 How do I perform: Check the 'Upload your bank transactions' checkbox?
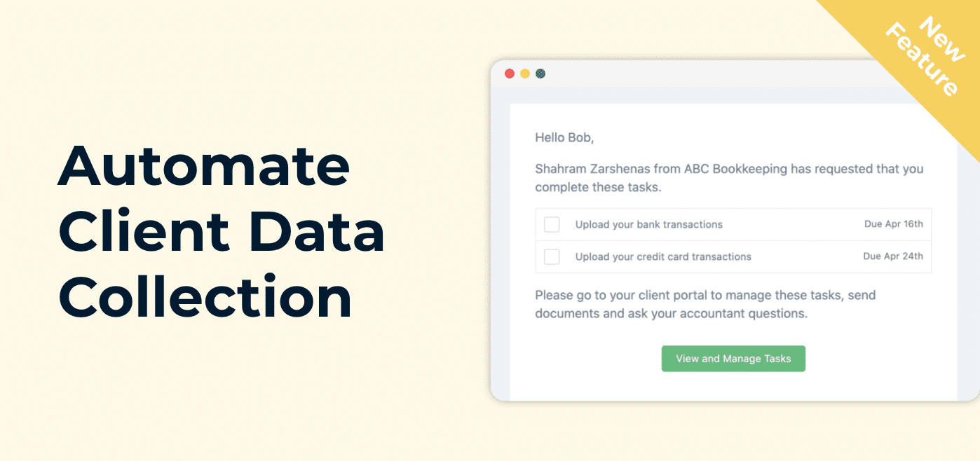[552, 224]
